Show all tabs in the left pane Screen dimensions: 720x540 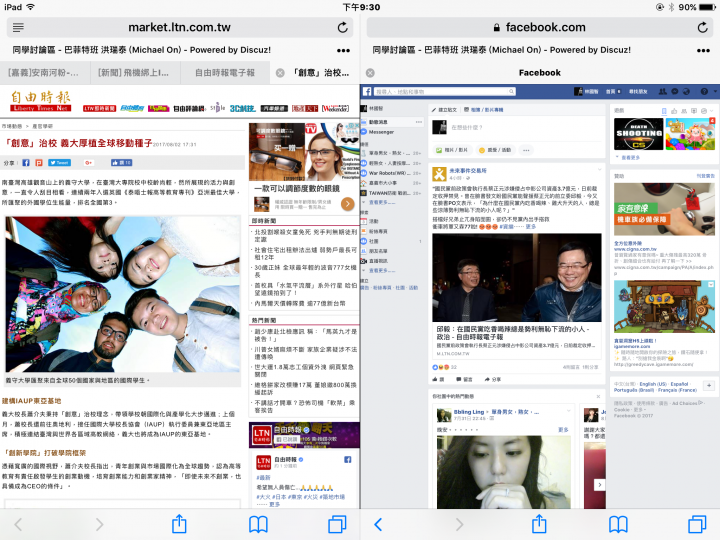point(338,524)
